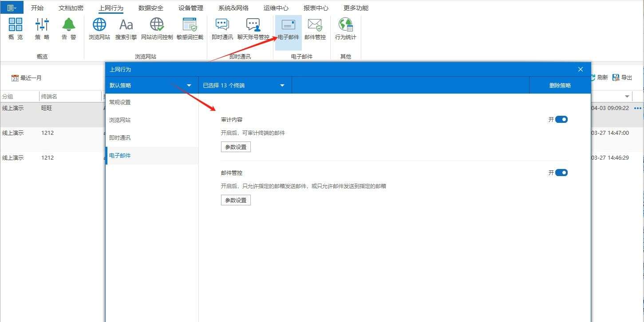Select the 聊天账号管控 icon
The width and height of the screenshot is (644, 322).
point(253,29)
